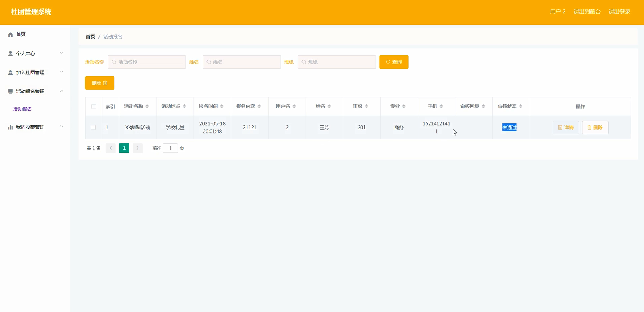
Task: Click the 活动报名管理 monitor icon
Action: click(10, 92)
